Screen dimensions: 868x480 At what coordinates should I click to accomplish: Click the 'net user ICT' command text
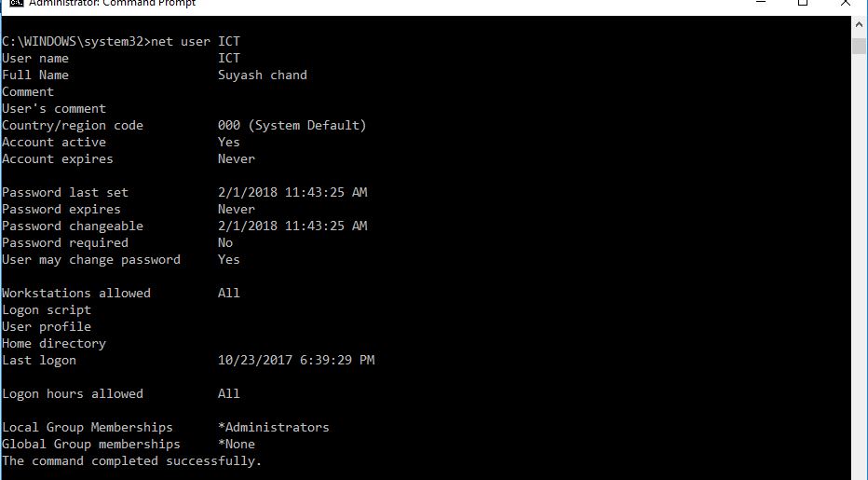tap(196, 42)
